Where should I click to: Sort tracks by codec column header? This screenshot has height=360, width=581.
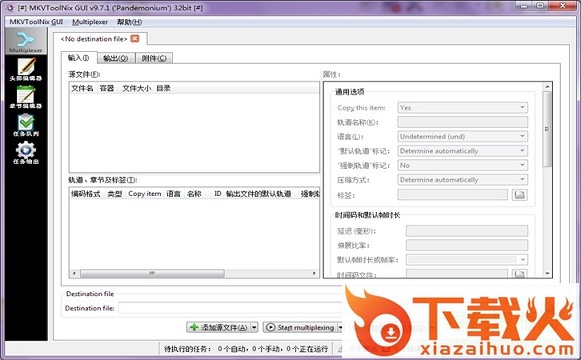tap(86, 194)
